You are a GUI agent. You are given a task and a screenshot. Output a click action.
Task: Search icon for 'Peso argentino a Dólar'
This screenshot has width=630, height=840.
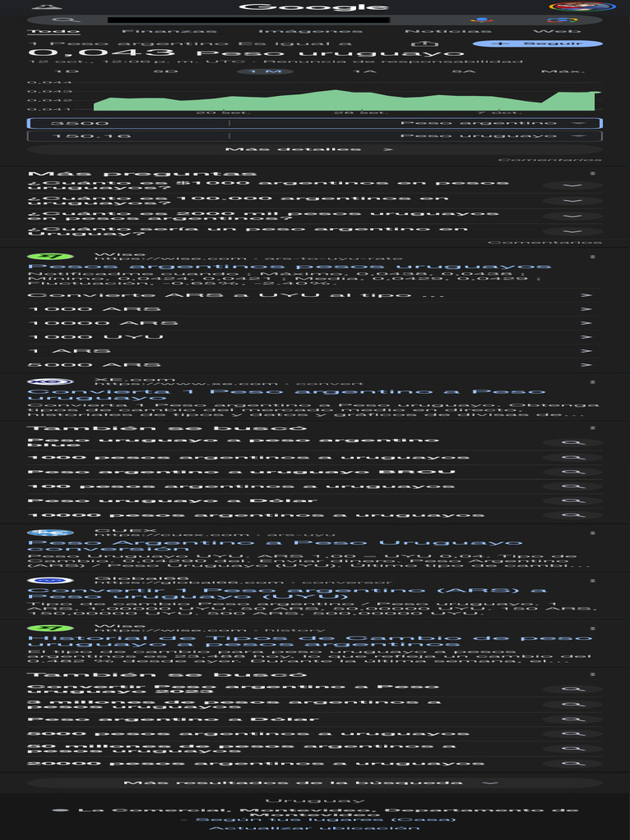[573, 719]
